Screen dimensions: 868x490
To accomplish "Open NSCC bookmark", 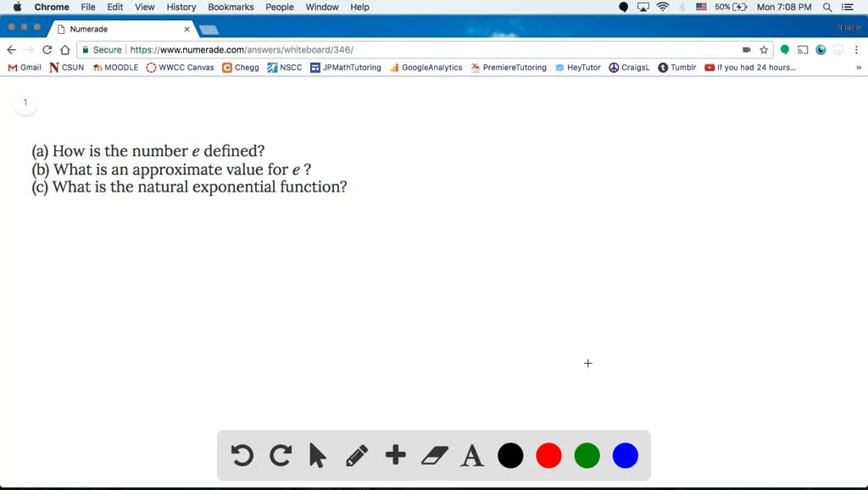I will tap(285, 68).
